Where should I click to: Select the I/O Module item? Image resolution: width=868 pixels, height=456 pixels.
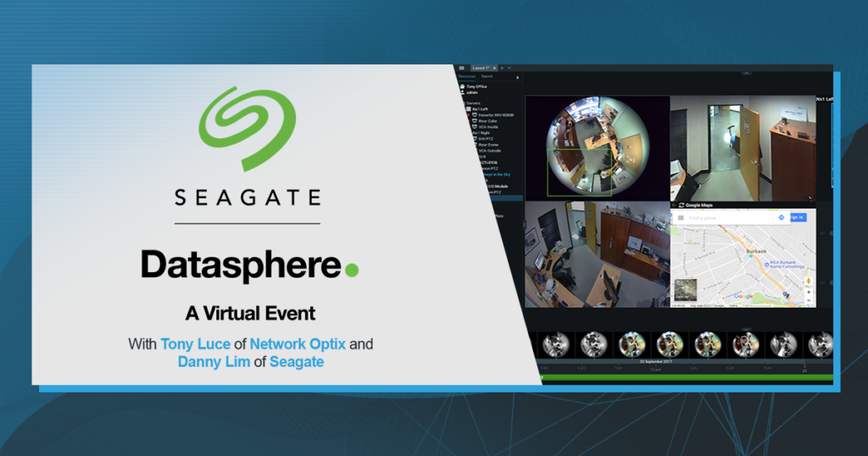pos(498,186)
